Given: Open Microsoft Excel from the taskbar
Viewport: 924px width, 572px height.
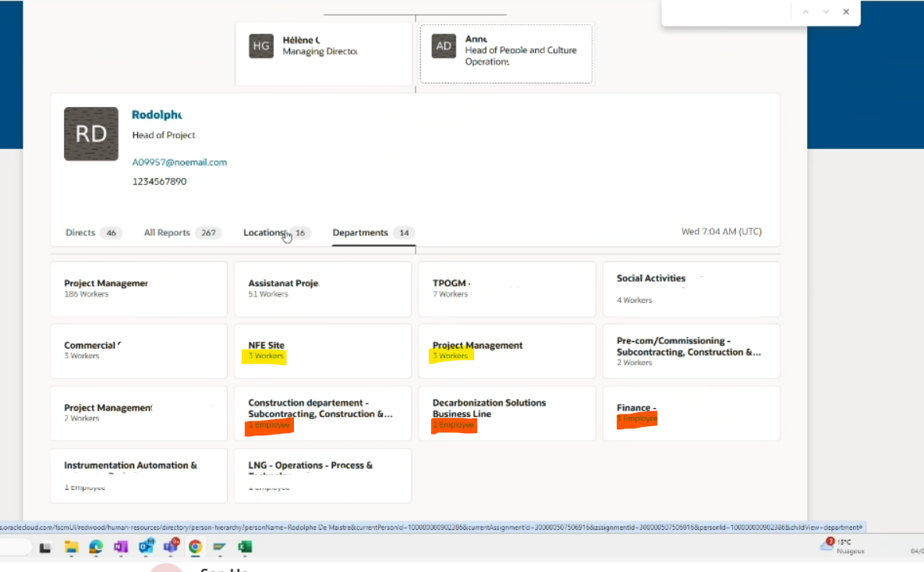Looking at the screenshot, I should click(245, 547).
